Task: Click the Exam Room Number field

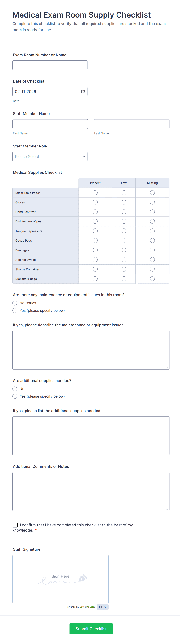Action: click(x=50, y=65)
